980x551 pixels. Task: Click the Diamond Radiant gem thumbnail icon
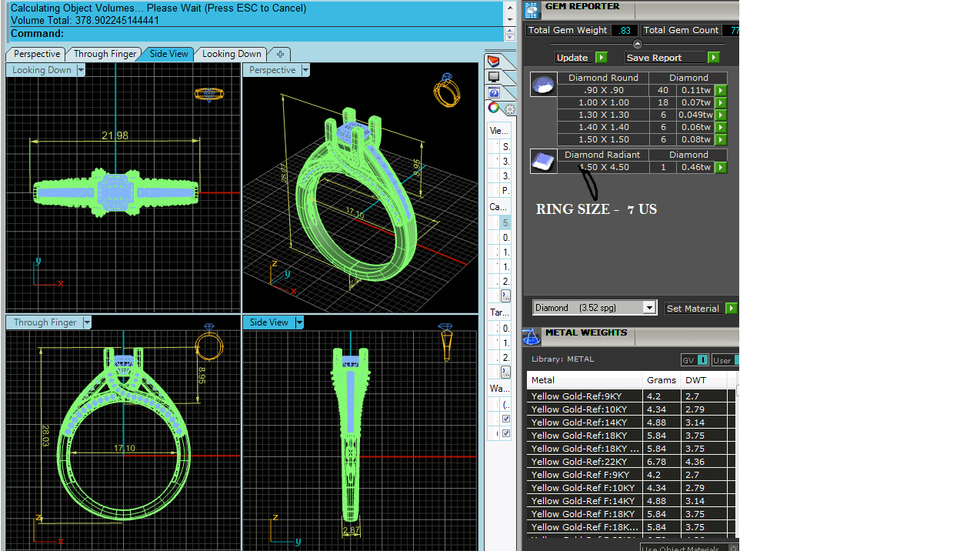click(x=543, y=161)
